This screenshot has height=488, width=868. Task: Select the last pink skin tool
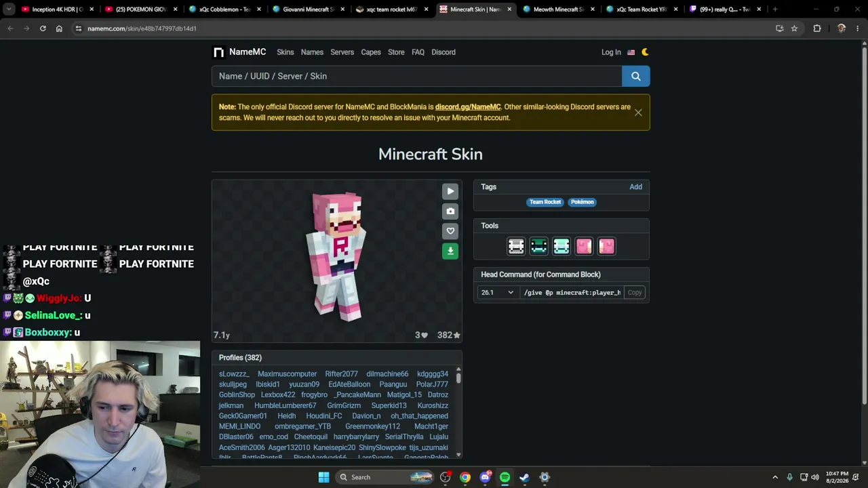pyautogui.click(x=606, y=246)
